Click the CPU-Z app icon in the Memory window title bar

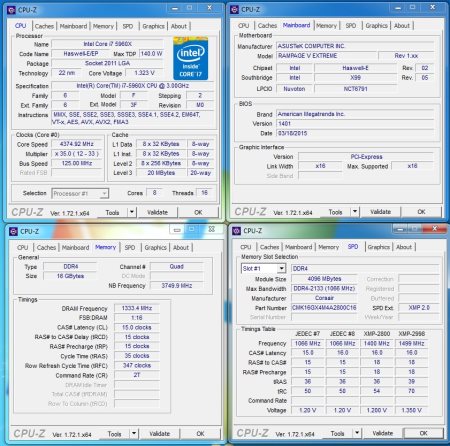click(x=13, y=231)
